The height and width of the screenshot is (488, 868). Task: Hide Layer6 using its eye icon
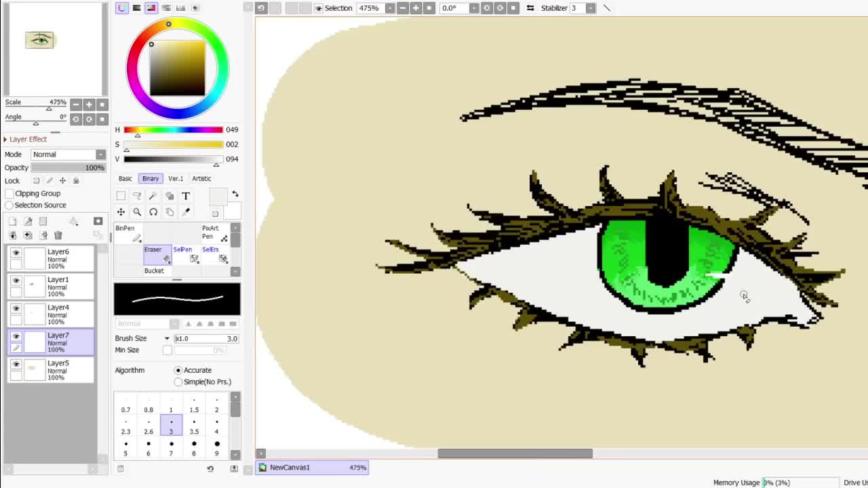coord(16,252)
